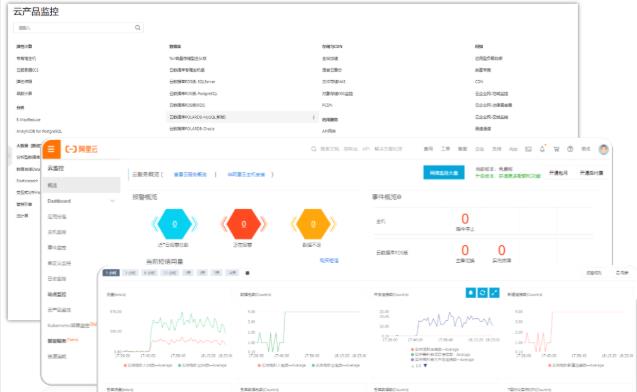Open the RDS PostgreSQL entry in the product list

[x=193, y=93]
